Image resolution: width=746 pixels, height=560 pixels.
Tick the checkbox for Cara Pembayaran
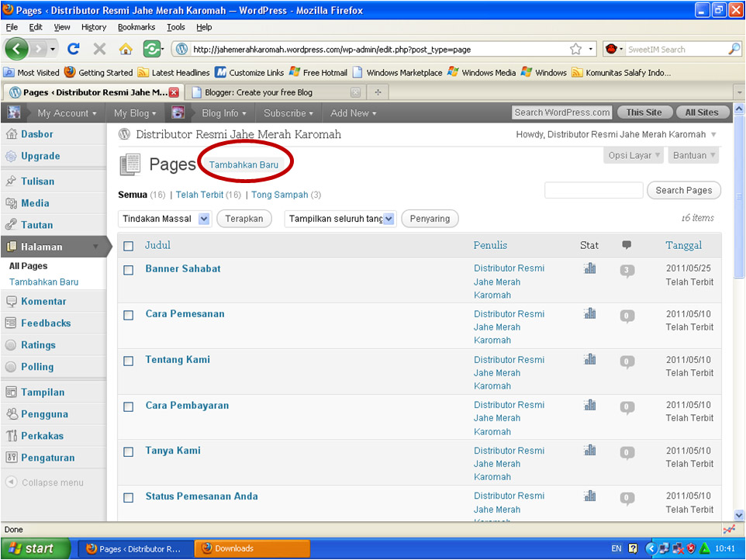129,406
